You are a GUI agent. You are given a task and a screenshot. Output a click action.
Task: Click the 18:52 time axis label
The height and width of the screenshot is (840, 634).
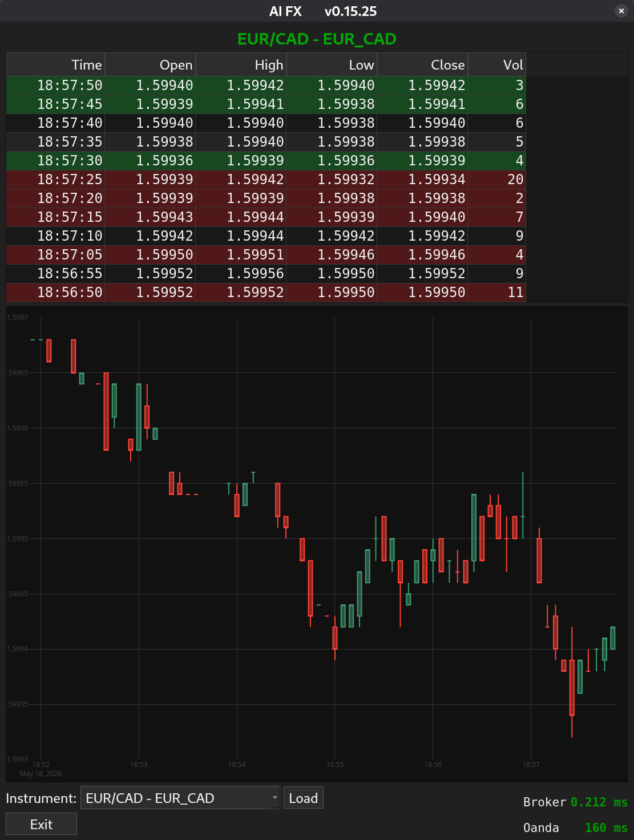click(x=41, y=765)
